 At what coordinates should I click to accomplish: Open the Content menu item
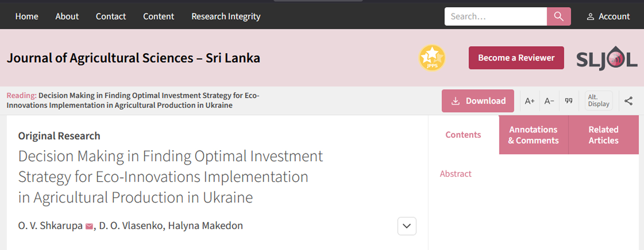[x=158, y=16]
